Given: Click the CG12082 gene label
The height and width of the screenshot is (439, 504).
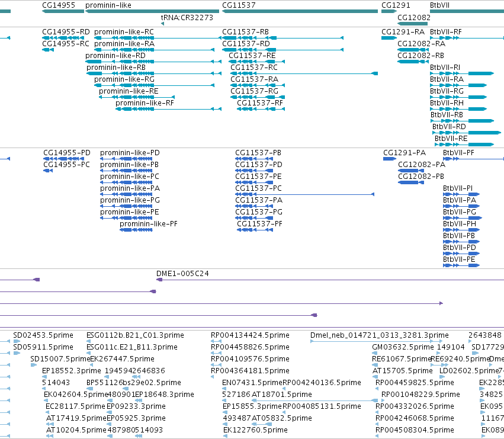Looking at the screenshot, I should click(413, 17).
